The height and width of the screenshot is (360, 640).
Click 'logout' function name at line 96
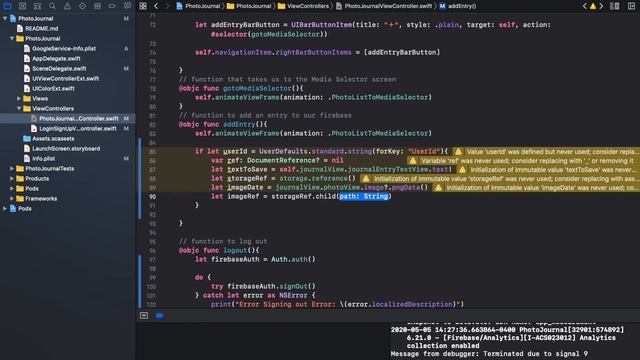pyautogui.click(x=235, y=250)
